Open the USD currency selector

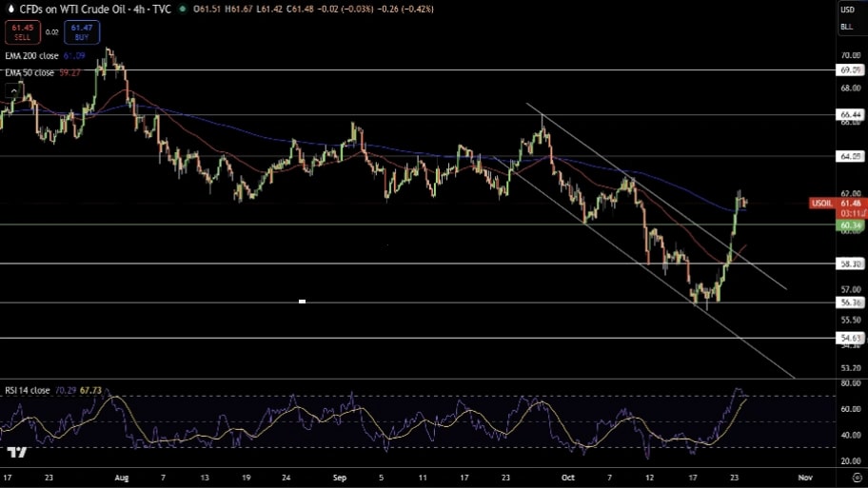coord(846,10)
